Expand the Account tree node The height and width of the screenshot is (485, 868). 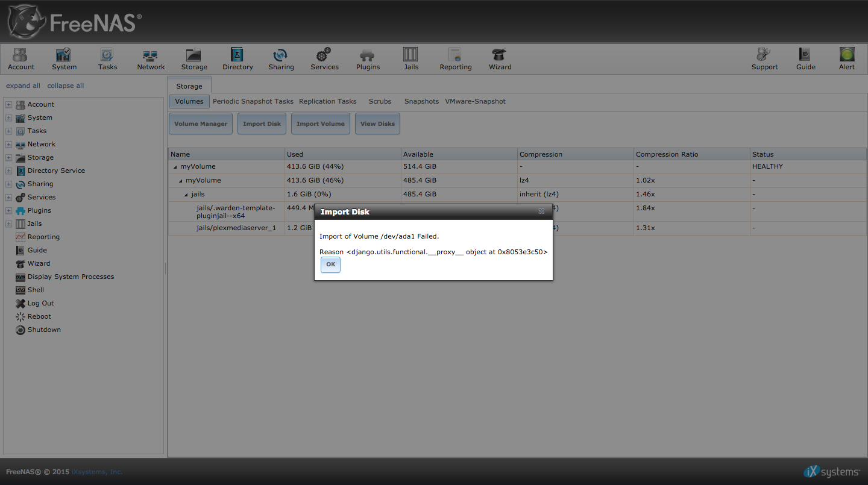point(9,105)
